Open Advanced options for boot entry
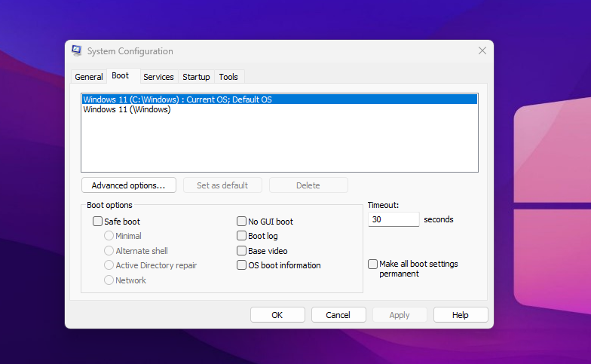The width and height of the screenshot is (591, 364). 128,185
